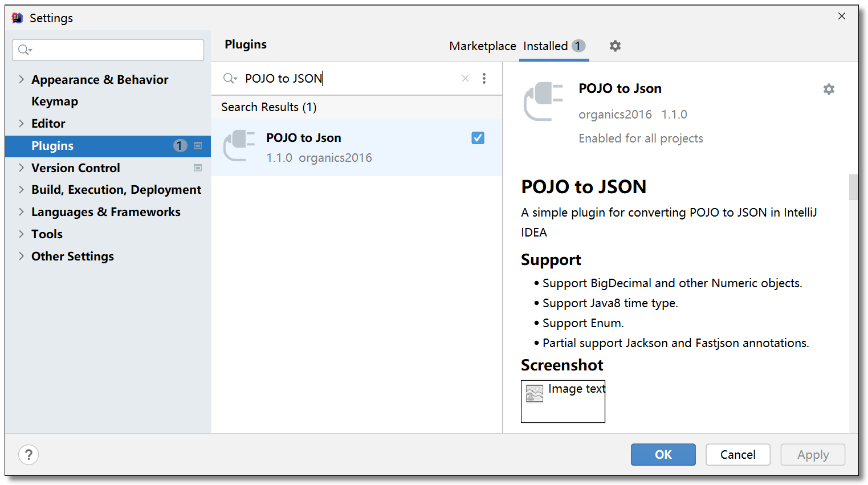Viewport: 868px width, 485px height.
Task: Open plugin search options three-dot menu
Action: (x=484, y=79)
